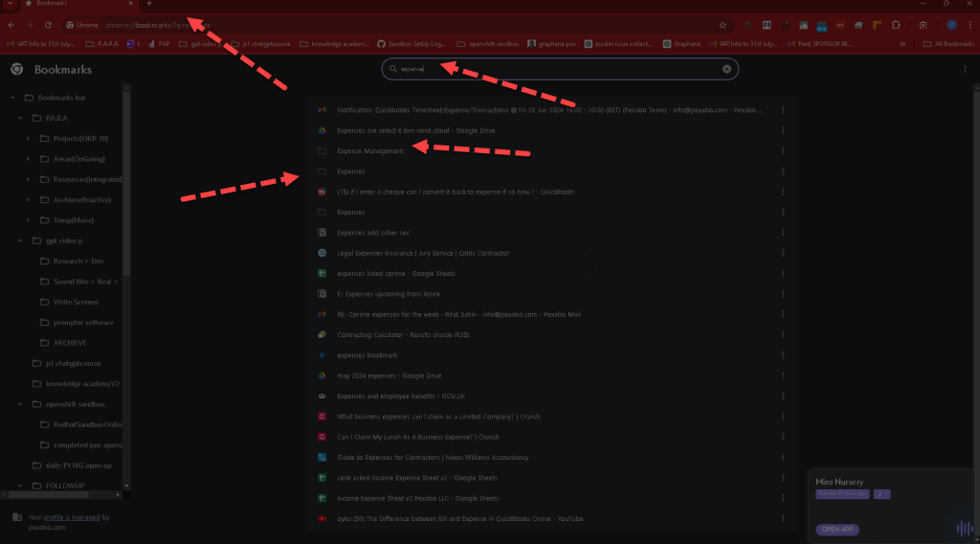Open Chrome's three-dot main menu
980x544 pixels.
coord(970,25)
